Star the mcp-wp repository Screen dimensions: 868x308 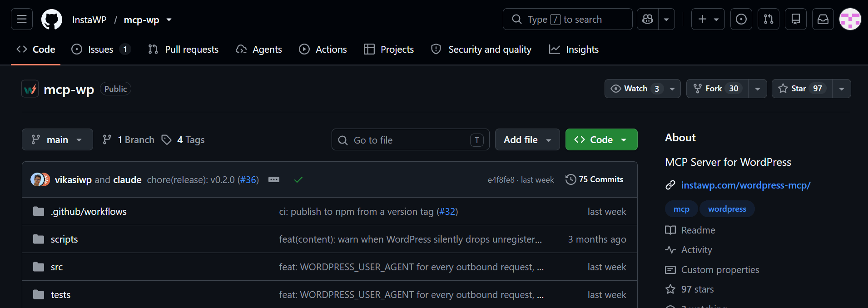[802, 89]
